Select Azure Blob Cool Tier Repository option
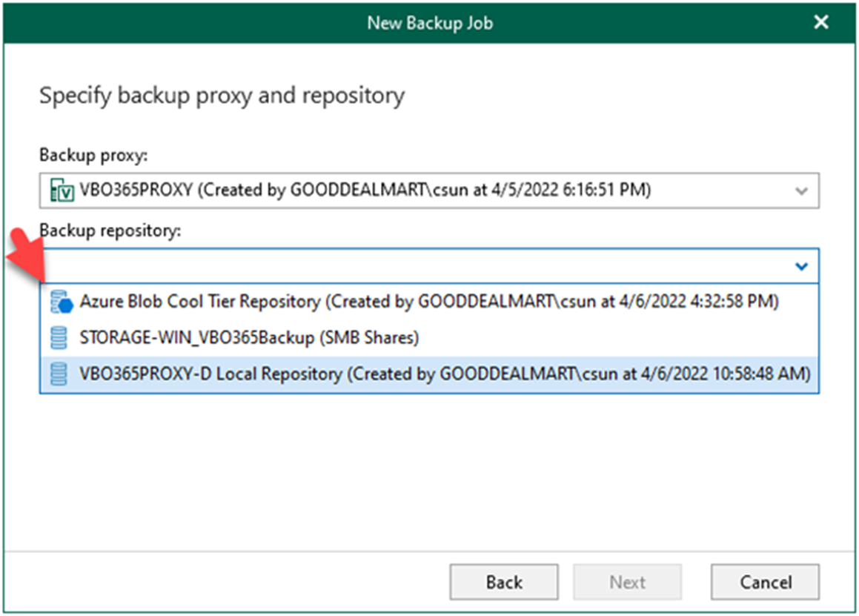The image size is (859, 616). [430, 302]
